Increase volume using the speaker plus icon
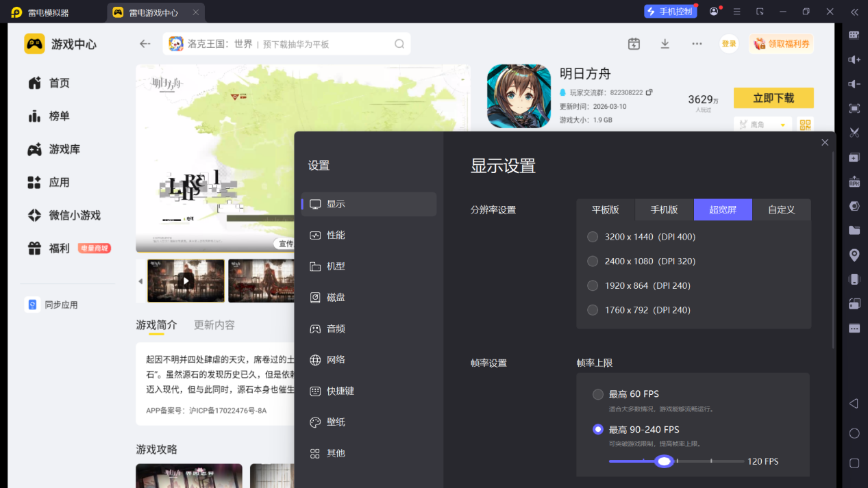This screenshot has height=488, width=868. (854, 60)
